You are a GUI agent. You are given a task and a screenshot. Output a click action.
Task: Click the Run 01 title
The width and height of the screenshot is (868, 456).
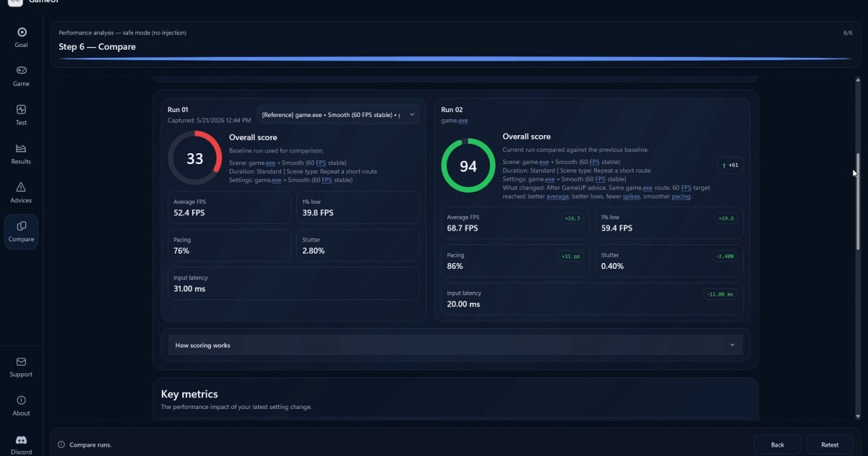click(178, 110)
